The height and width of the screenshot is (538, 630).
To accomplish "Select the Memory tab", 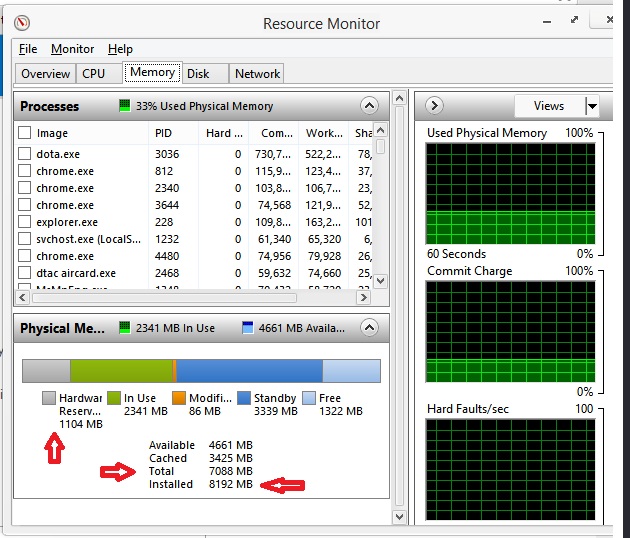I will pyautogui.click(x=152, y=72).
